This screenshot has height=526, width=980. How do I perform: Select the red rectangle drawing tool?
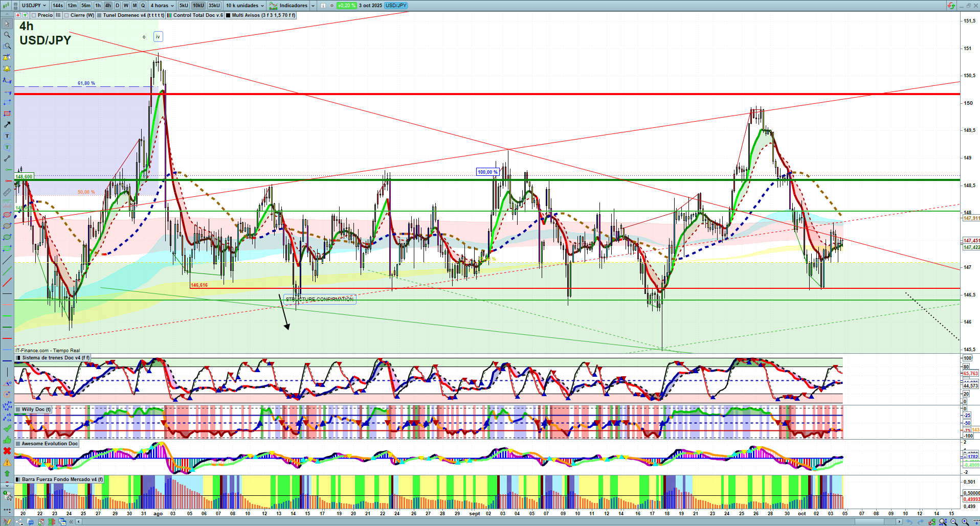pyautogui.click(x=7, y=113)
